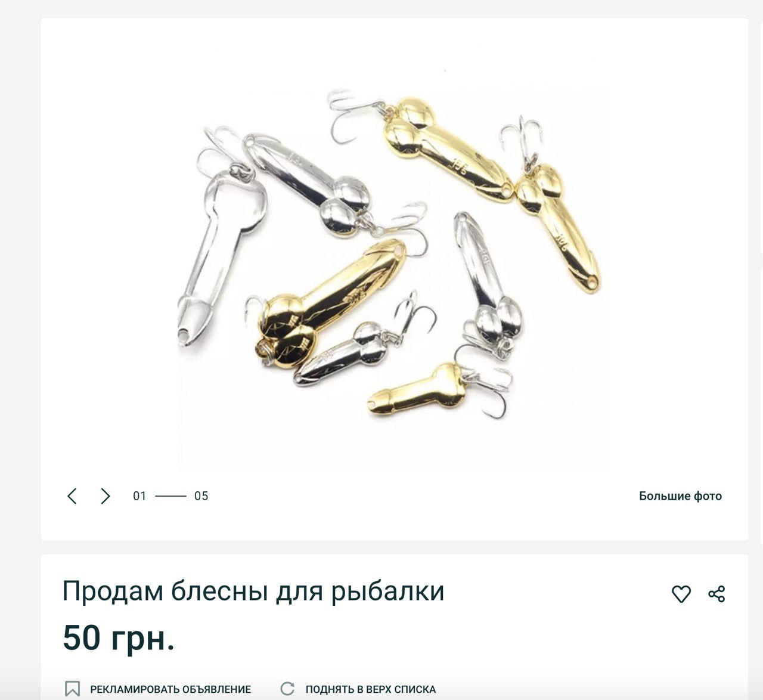
Task: Open sharing options with share icon
Action: point(717,594)
